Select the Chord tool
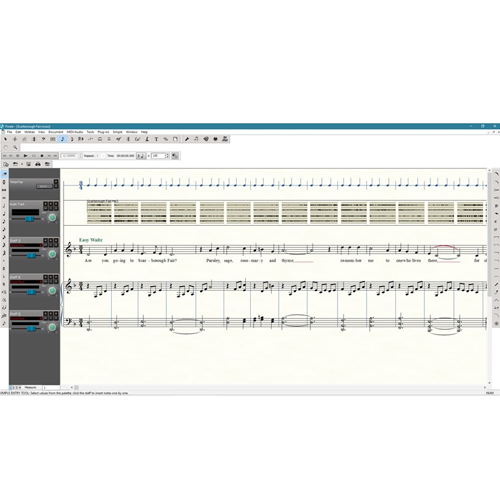 point(137,139)
